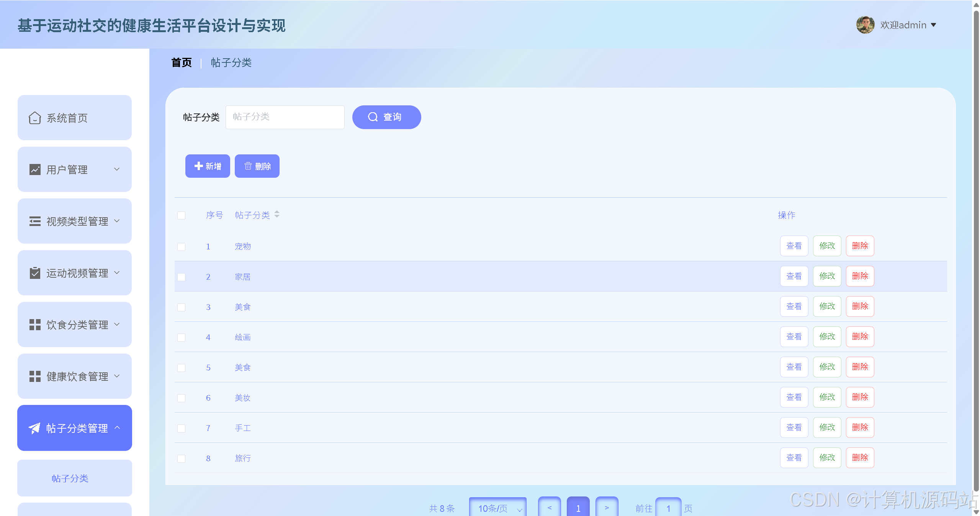Click the 删除 batch delete button

click(257, 166)
